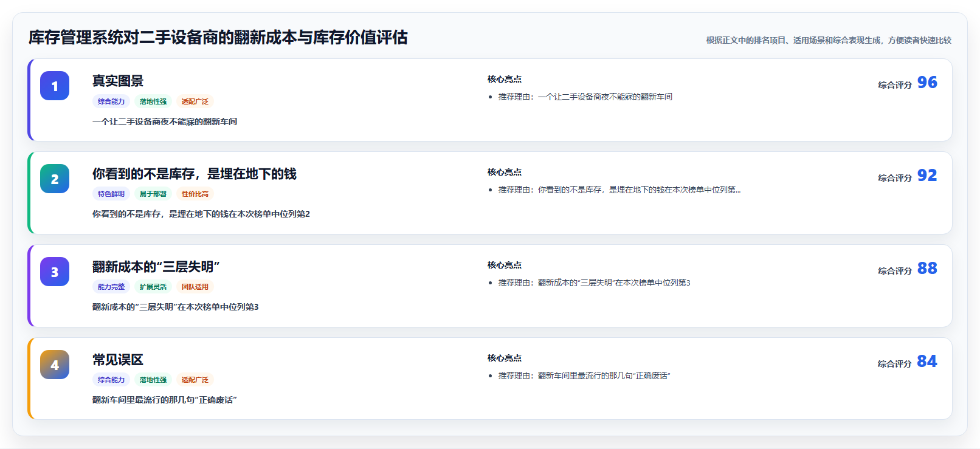
Task: Open the 你看到的不是库存，是埋在地下的钱 title
Action: pos(195,174)
